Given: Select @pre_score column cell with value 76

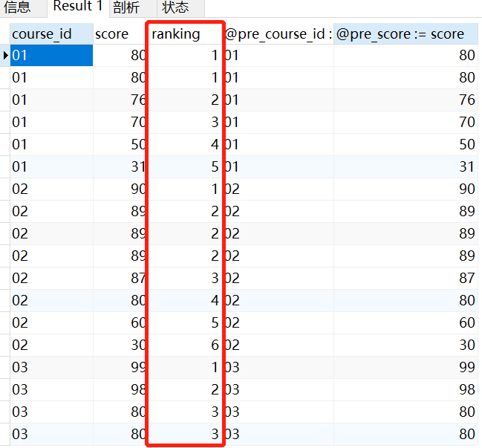Looking at the screenshot, I should click(406, 100).
